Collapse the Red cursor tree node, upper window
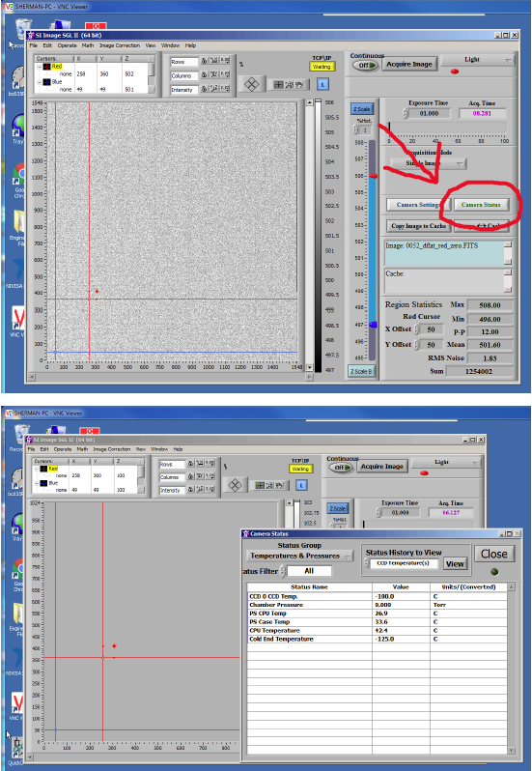 coord(39,67)
